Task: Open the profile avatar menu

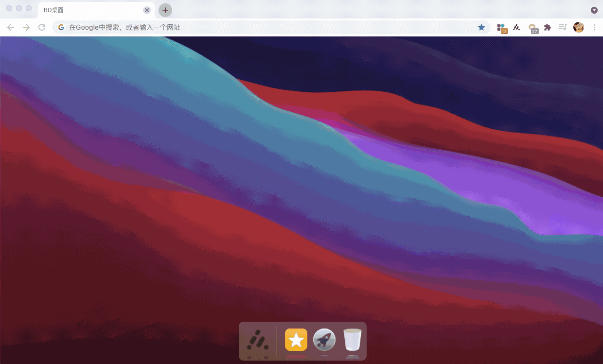Action: point(579,27)
